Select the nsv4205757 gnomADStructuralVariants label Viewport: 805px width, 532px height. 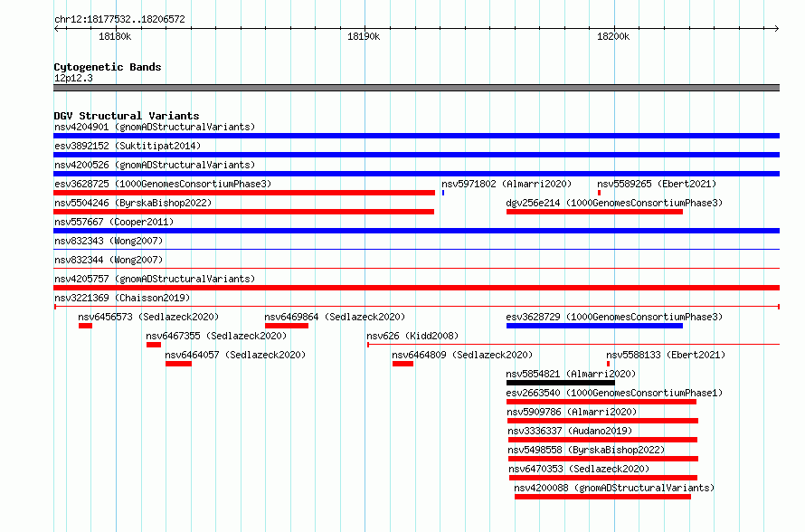coord(155,279)
